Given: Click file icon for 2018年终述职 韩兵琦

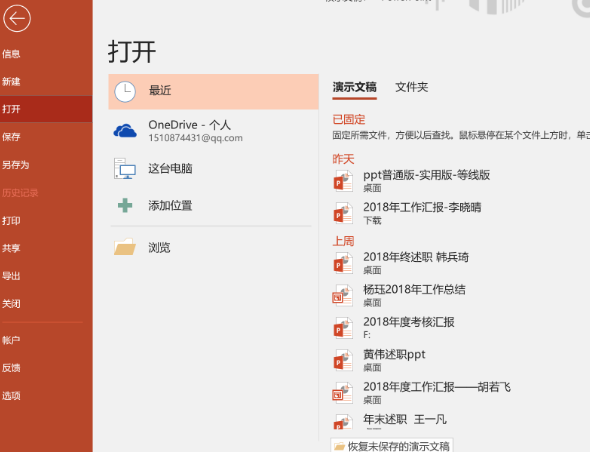Looking at the screenshot, I should tap(343, 263).
